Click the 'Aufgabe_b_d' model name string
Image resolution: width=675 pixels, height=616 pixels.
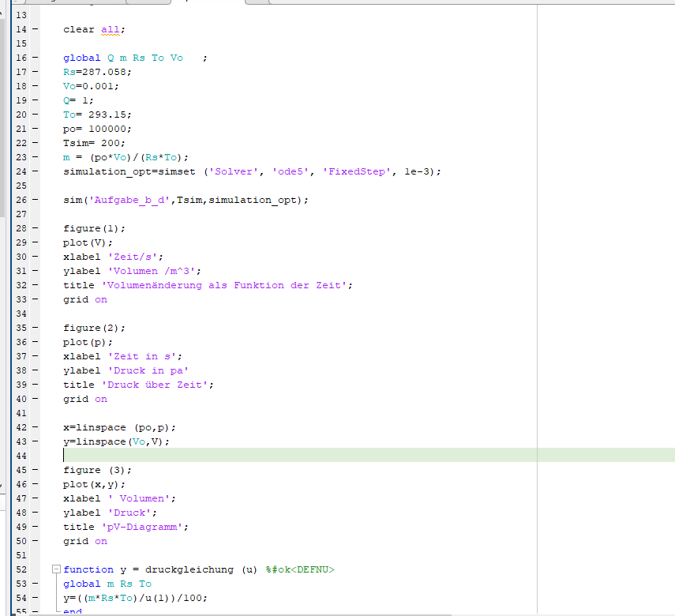[x=129, y=200]
